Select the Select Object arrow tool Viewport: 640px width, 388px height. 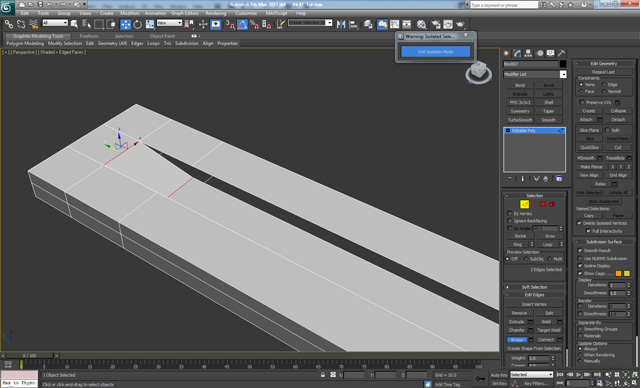click(74, 24)
